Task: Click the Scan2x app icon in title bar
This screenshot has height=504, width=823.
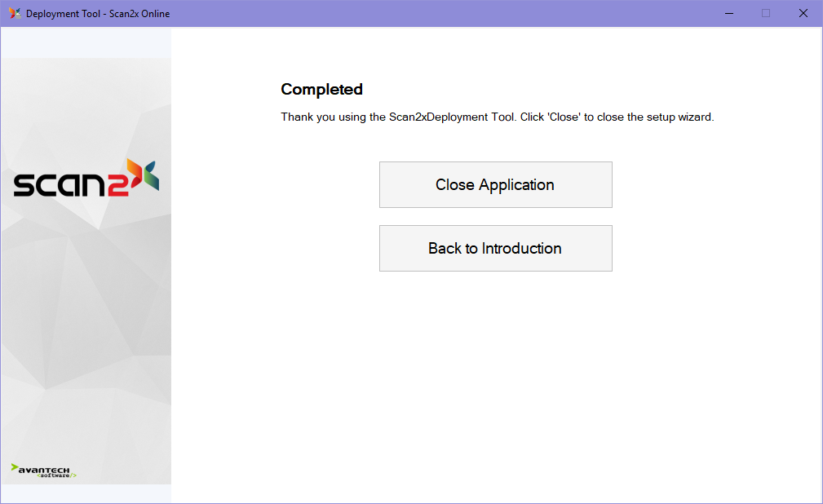Action: pyautogui.click(x=15, y=13)
